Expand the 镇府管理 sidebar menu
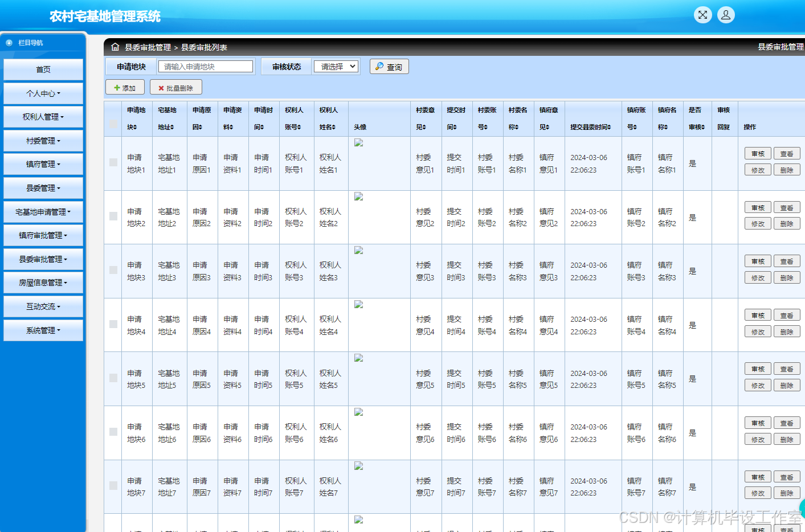 coord(43,164)
